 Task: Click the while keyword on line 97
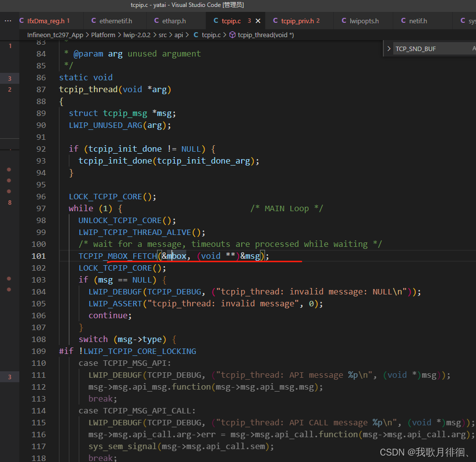81,209
